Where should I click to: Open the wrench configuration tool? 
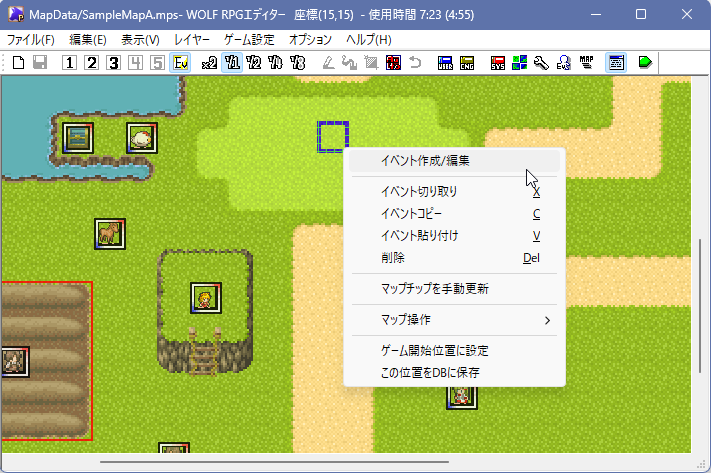pos(541,63)
